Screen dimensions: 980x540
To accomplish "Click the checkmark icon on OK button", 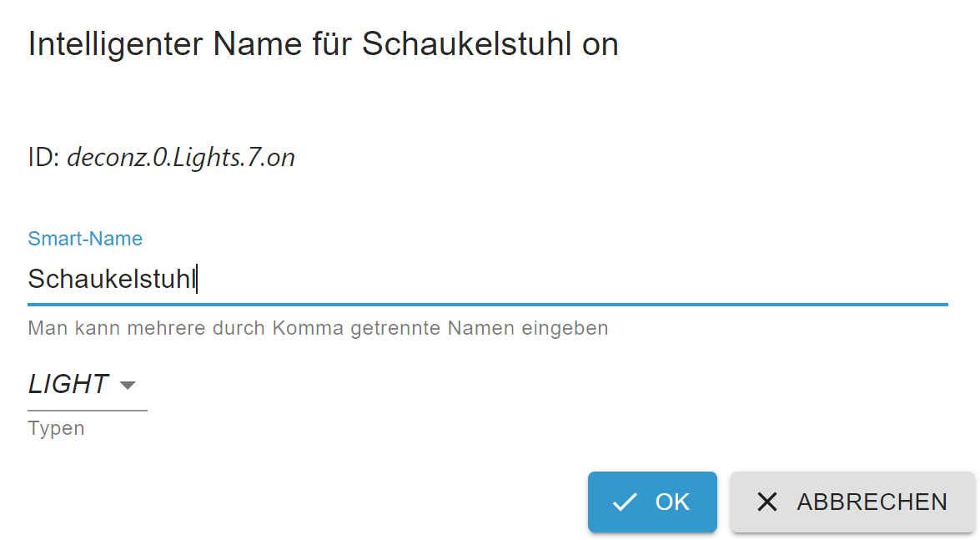I will pyautogui.click(x=625, y=502).
